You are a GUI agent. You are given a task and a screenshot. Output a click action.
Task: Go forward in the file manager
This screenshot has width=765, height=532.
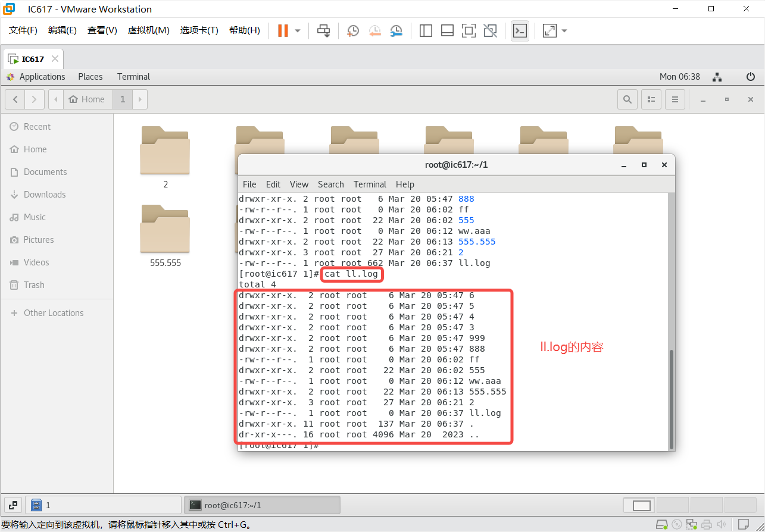click(x=35, y=99)
